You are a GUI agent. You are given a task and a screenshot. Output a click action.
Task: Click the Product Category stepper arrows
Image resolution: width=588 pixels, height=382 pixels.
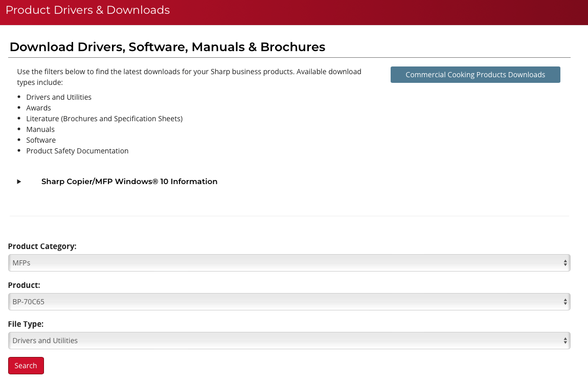tap(565, 262)
